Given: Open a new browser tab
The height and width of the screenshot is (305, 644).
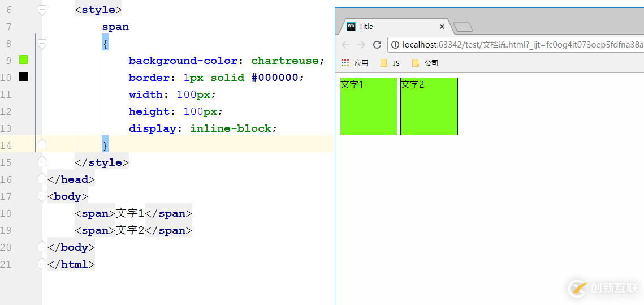Looking at the screenshot, I should coord(463,27).
